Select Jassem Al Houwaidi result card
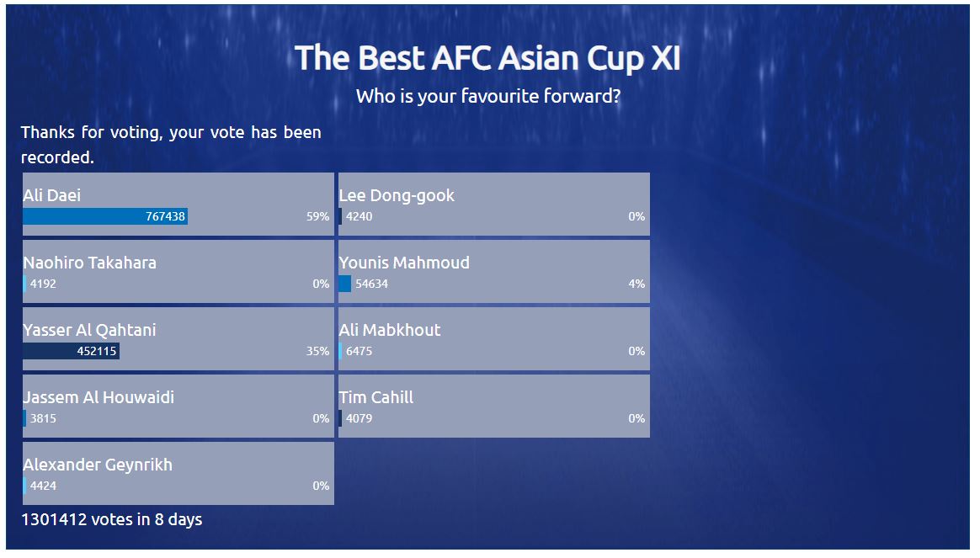 coord(178,407)
